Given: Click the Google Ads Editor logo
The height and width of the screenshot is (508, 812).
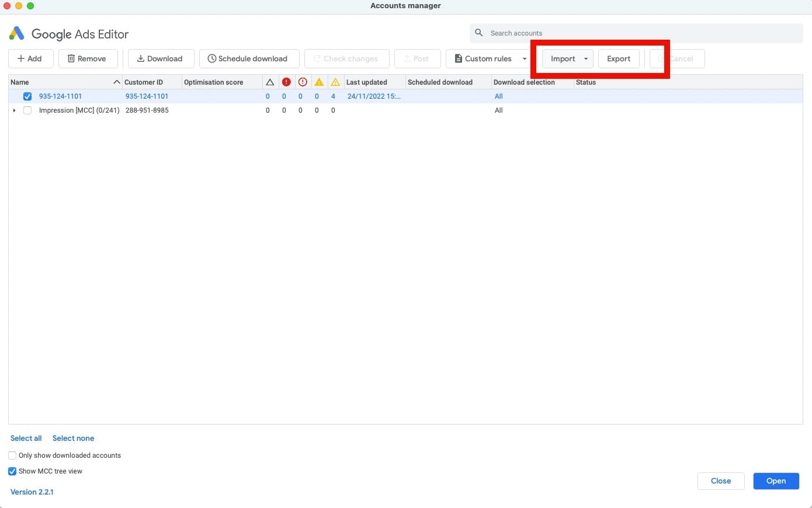Looking at the screenshot, I should tap(16, 33).
